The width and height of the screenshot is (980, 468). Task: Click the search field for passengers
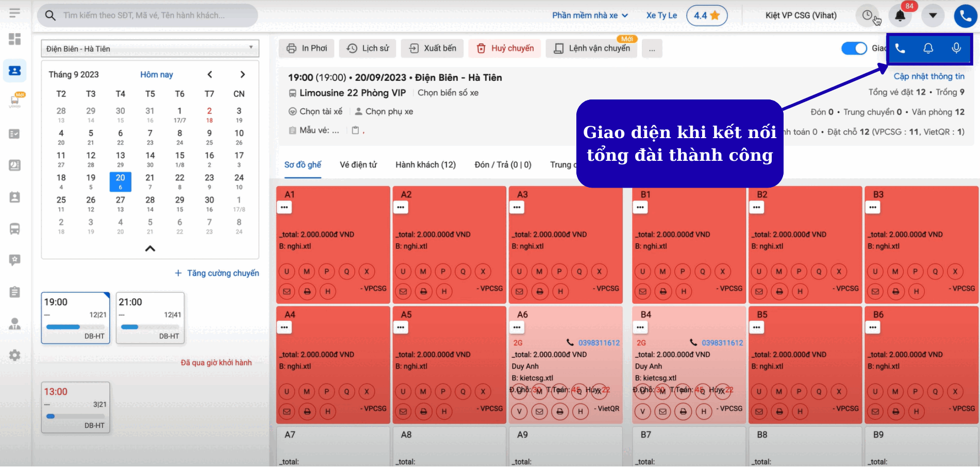coord(150,15)
